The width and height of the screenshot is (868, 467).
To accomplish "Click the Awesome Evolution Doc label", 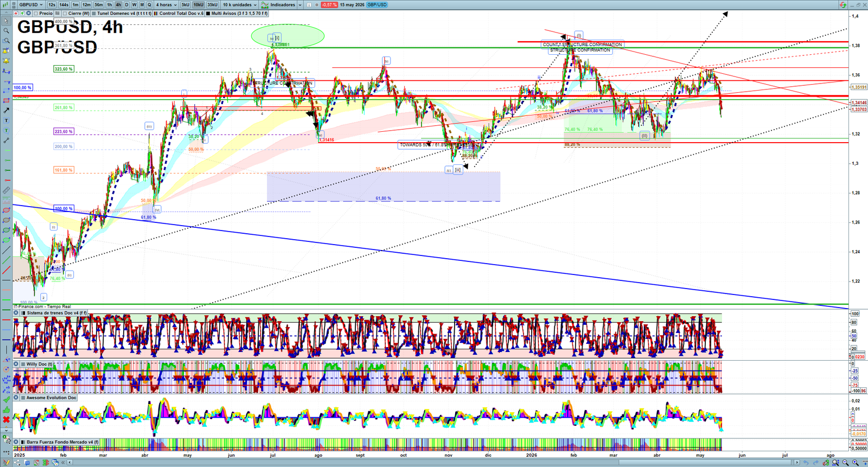I will pyautogui.click(x=52, y=398).
